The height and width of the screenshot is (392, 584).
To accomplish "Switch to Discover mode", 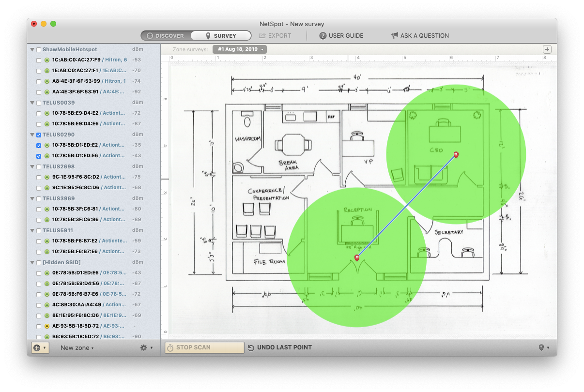I will pos(166,36).
